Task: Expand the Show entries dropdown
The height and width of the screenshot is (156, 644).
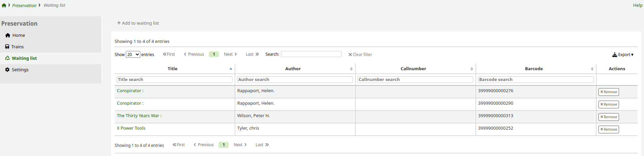Action: [133, 55]
